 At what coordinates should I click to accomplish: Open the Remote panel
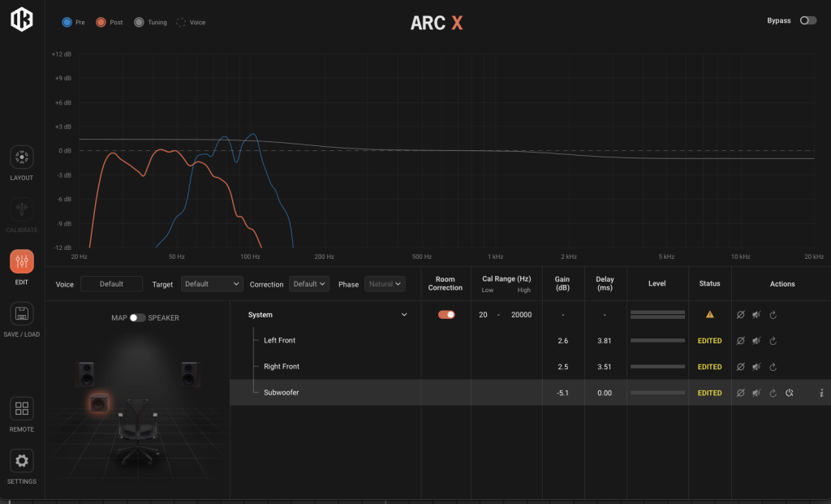tap(22, 409)
